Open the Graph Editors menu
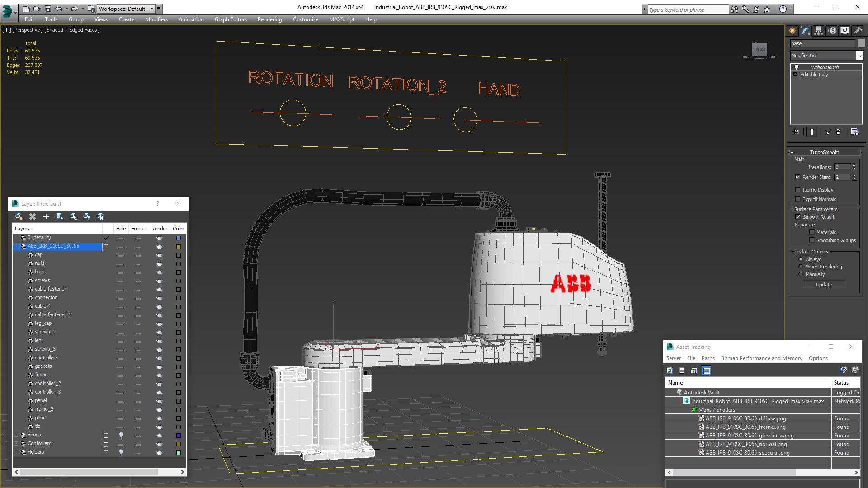The height and width of the screenshot is (488, 868). click(231, 19)
